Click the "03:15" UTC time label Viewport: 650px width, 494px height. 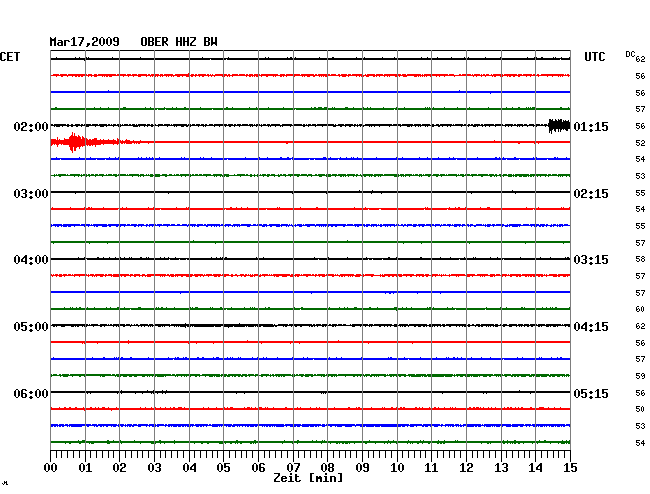click(x=591, y=260)
